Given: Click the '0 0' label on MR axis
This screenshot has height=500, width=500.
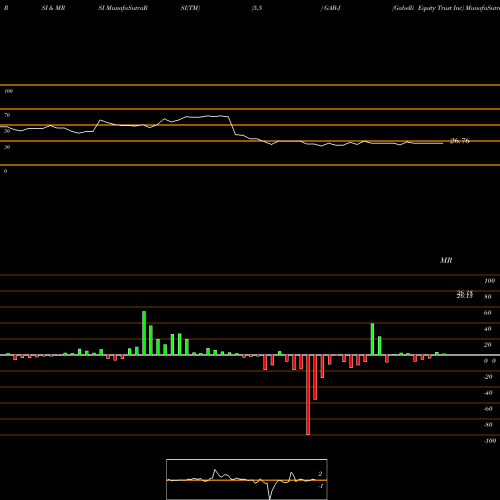Looking at the screenshot, I should click(490, 361).
